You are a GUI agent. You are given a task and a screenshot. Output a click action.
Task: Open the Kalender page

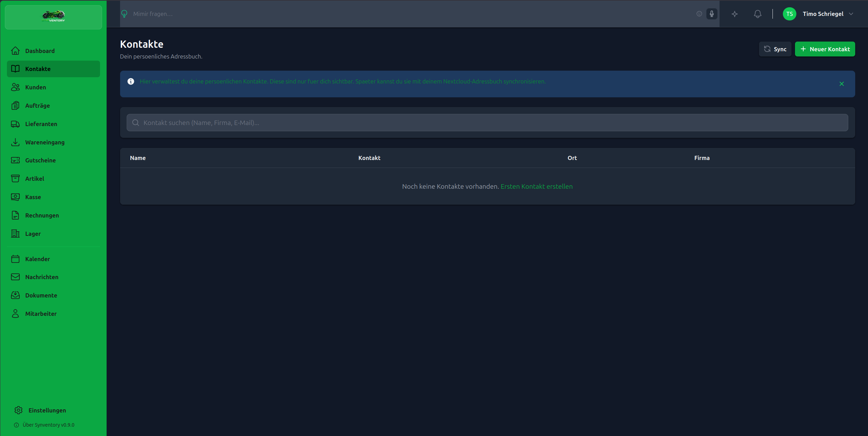click(37, 259)
